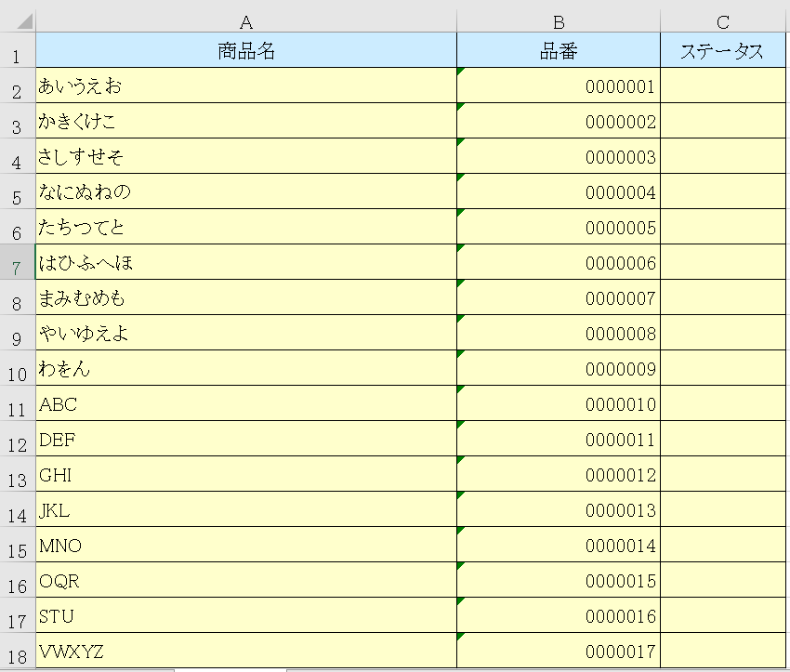Select the cell containing VWXYZ

pyautogui.click(x=244, y=652)
